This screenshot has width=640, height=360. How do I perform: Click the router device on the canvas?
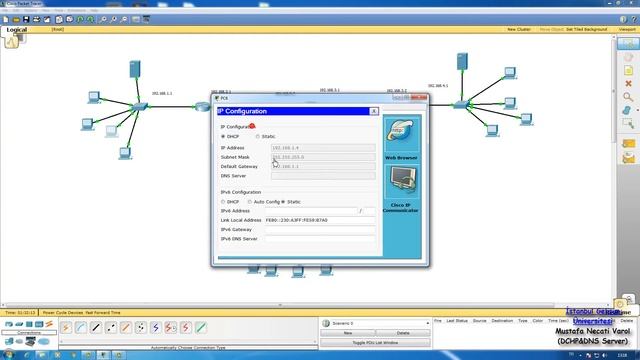[202, 107]
